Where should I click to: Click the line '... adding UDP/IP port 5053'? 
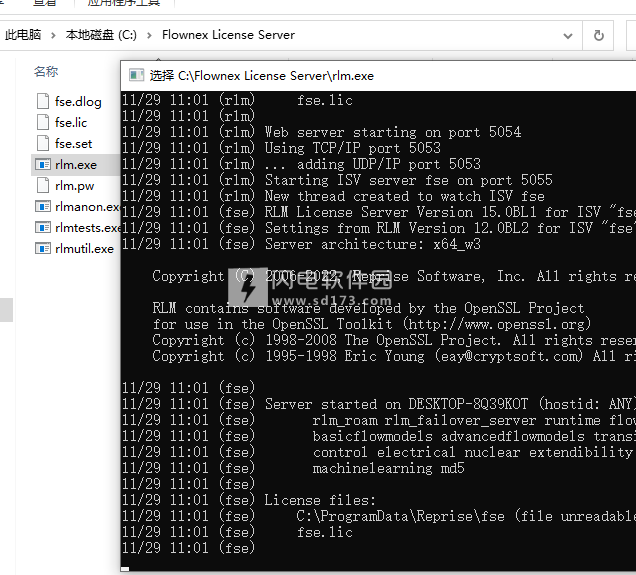(x=372, y=164)
